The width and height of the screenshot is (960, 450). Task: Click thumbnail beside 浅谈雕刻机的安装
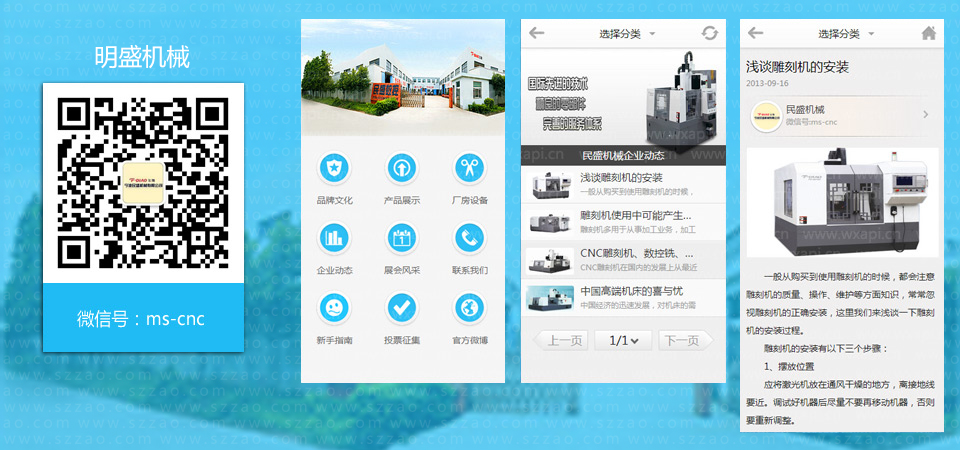550,185
